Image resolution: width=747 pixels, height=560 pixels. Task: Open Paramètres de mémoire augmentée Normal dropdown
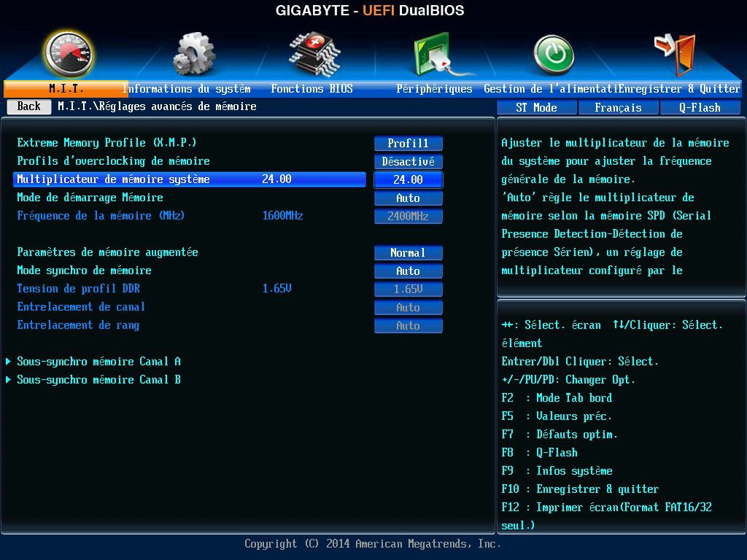409,253
